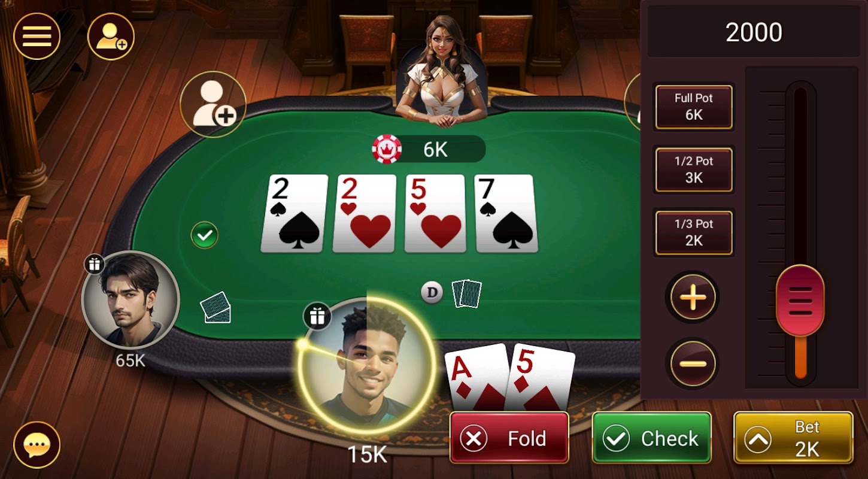The image size is (868, 479).
Task: Select Full Pot 6K bet preset
Action: 694,107
